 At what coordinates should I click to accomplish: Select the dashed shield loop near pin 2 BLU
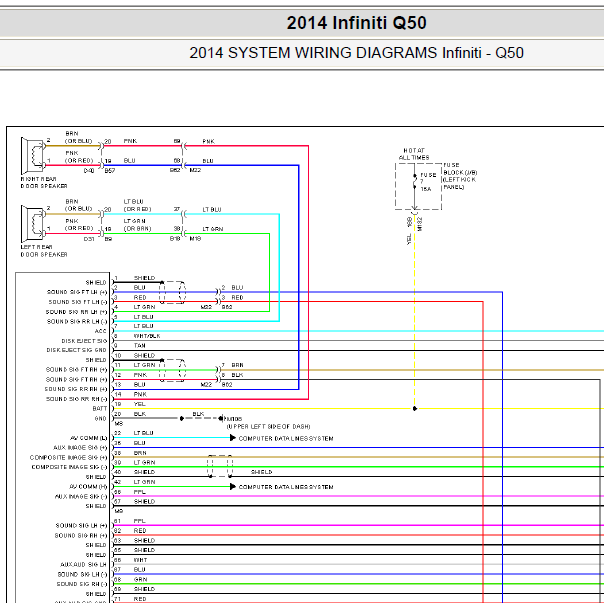172,292
